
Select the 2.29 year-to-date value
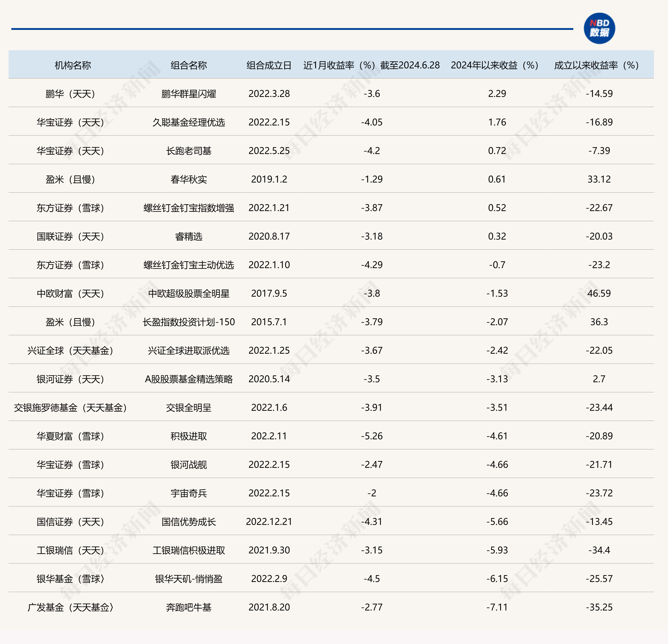pos(497,94)
